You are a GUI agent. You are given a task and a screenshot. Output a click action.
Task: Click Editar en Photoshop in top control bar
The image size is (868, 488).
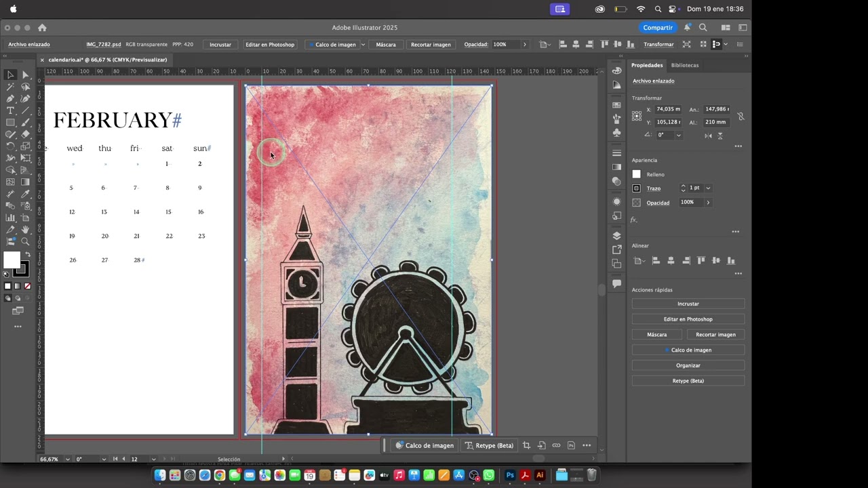pyautogui.click(x=270, y=45)
